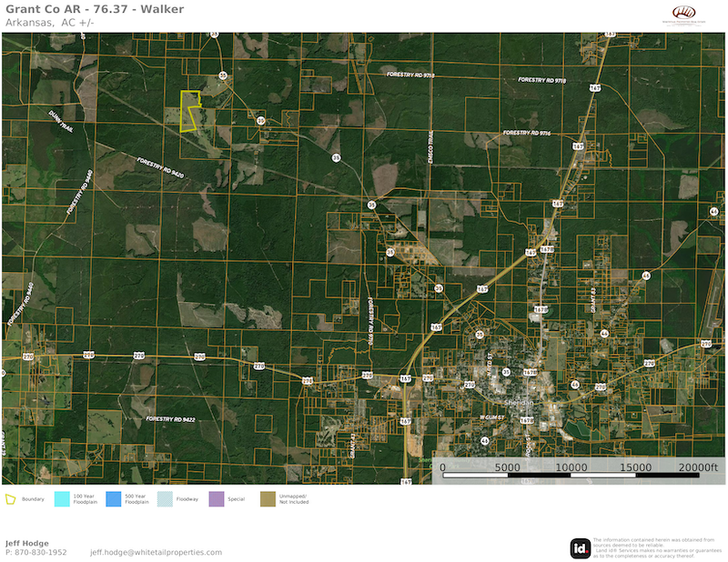Click the yellow Boundary legend icon
Screen dimensions: 728x562
point(11,498)
